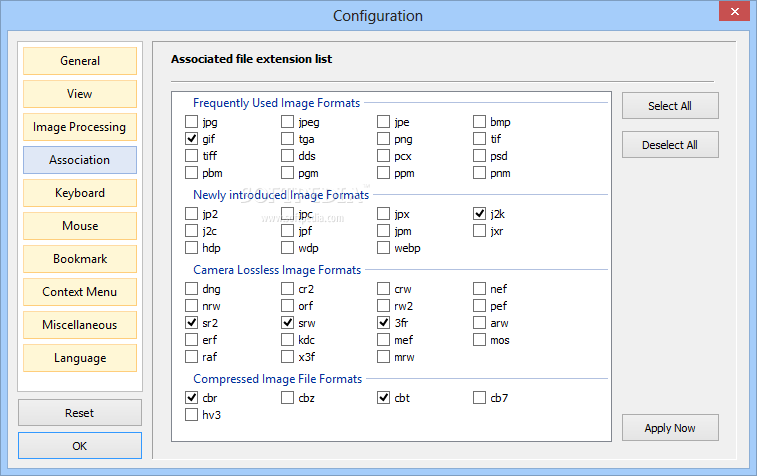Switch to Image Processing settings
Viewport: 757px width, 476px height.
(x=80, y=127)
